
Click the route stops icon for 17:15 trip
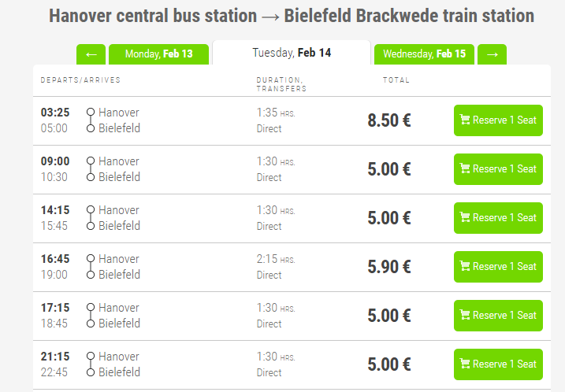click(91, 316)
